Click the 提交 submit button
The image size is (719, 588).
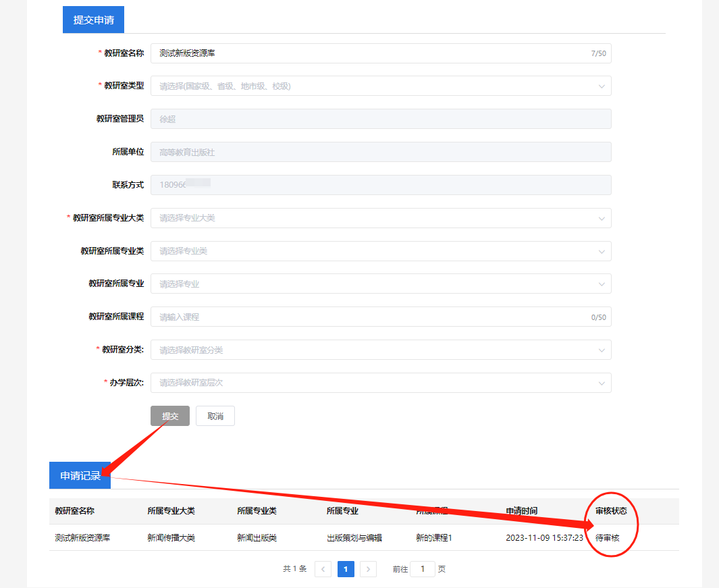(x=169, y=416)
